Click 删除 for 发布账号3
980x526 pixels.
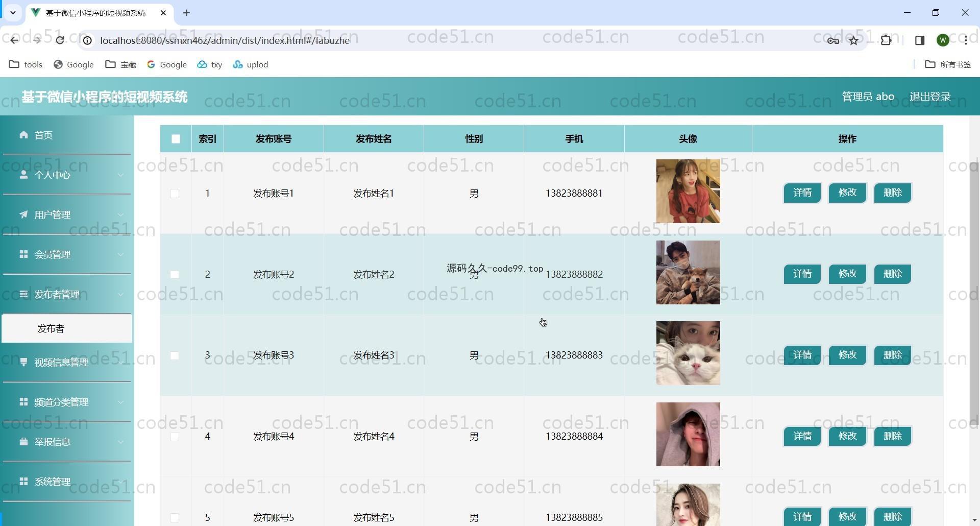click(x=893, y=355)
